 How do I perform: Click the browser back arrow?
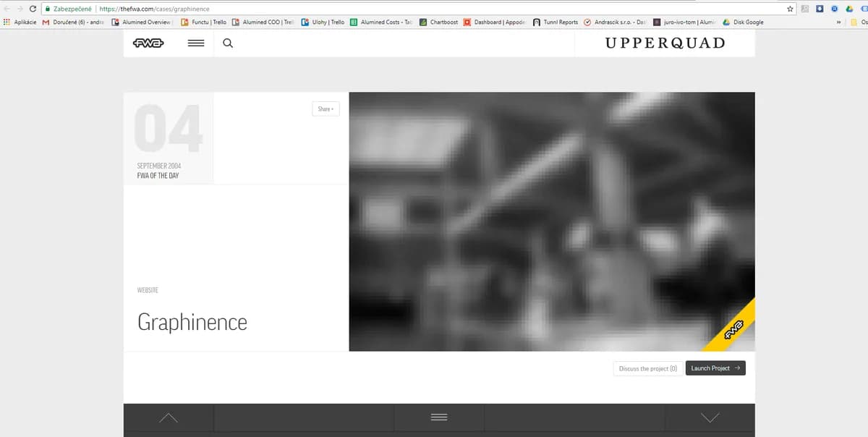[7, 9]
